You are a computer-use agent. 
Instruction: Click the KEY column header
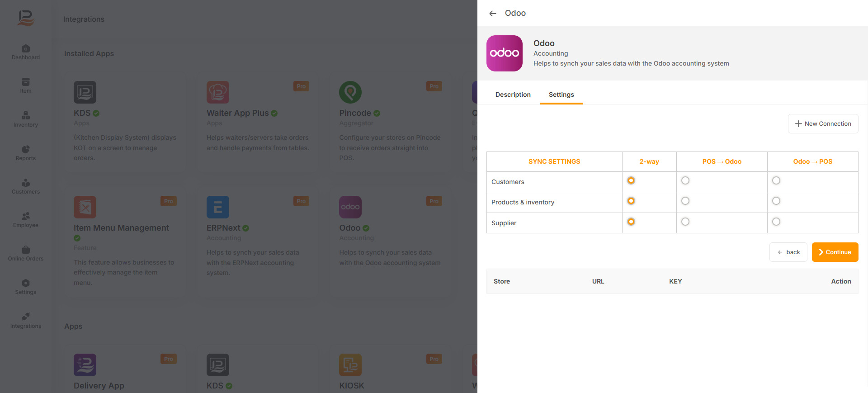click(x=675, y=281)
